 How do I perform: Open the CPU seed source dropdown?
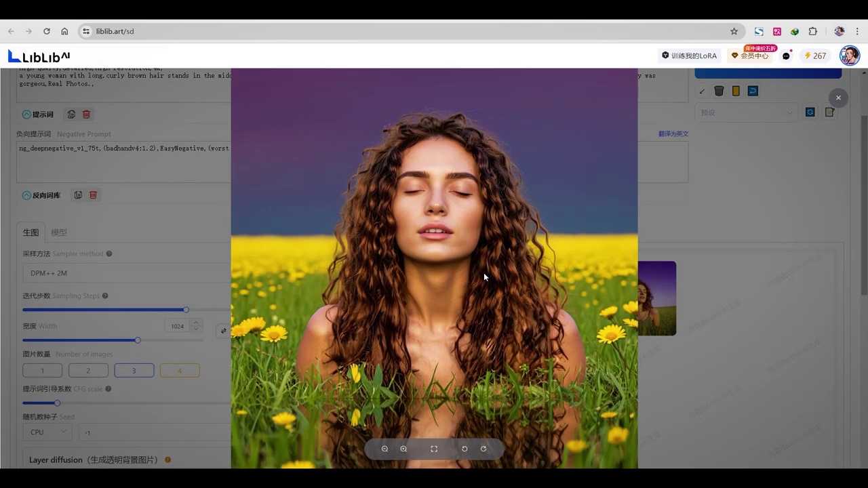click(47, 432)
